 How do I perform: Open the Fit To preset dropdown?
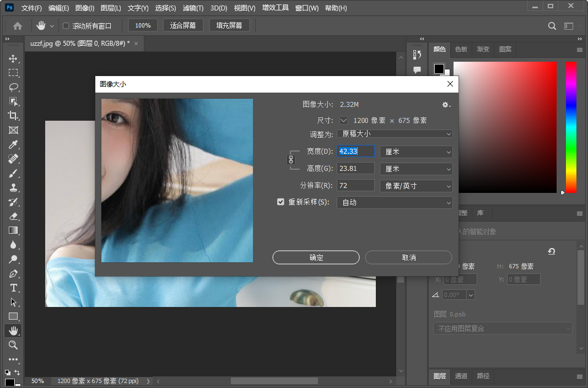tap(395, 134)
